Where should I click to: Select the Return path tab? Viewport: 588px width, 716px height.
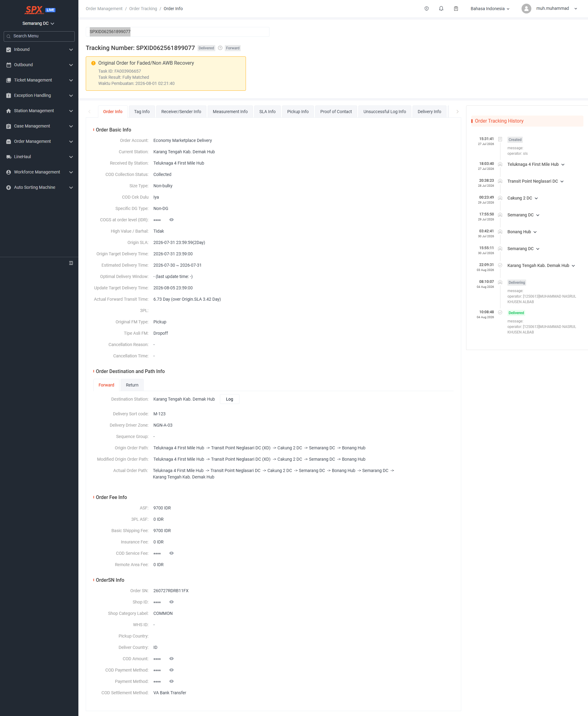tap(132, 385)
